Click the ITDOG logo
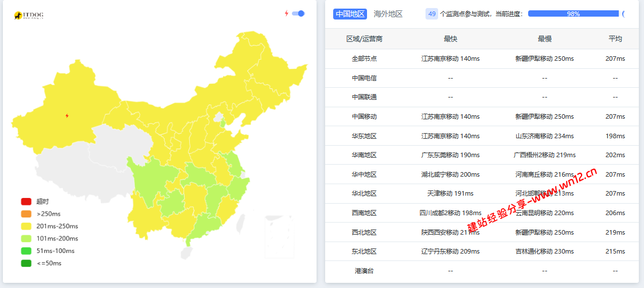The height and width of the screenshot is (288, 644). pos(29,15)
